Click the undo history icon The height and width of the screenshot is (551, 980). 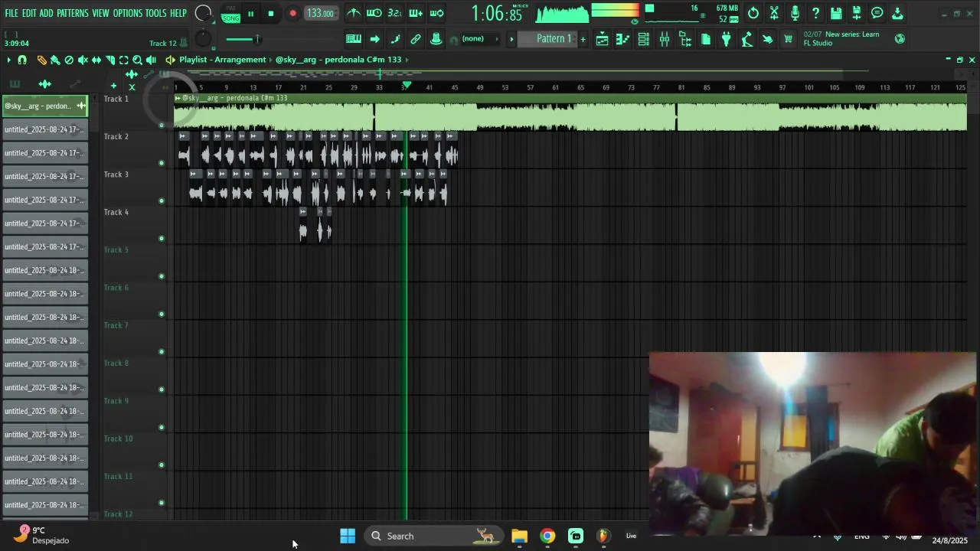pyautogui.click(x=753, y=13)
